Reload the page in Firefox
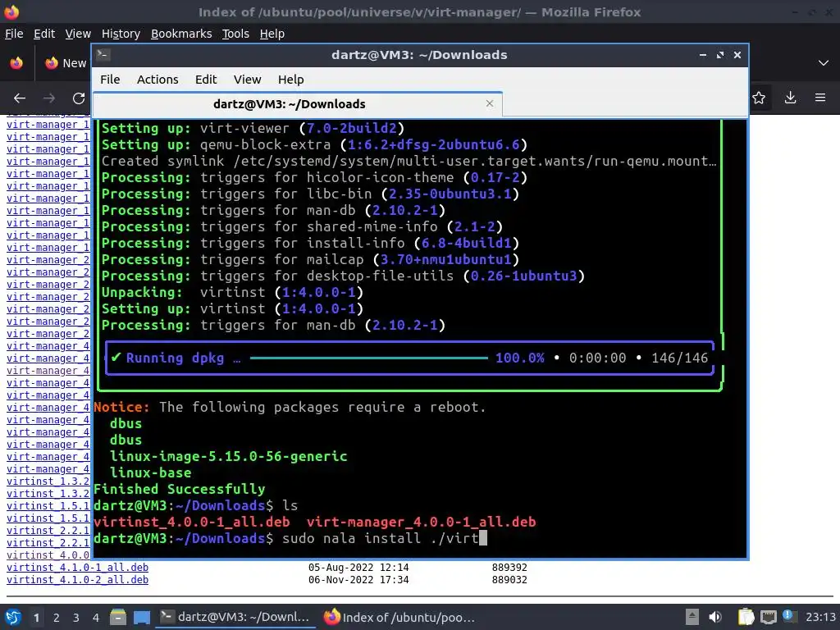Viewport: 840px width, 630px height. 79,98
